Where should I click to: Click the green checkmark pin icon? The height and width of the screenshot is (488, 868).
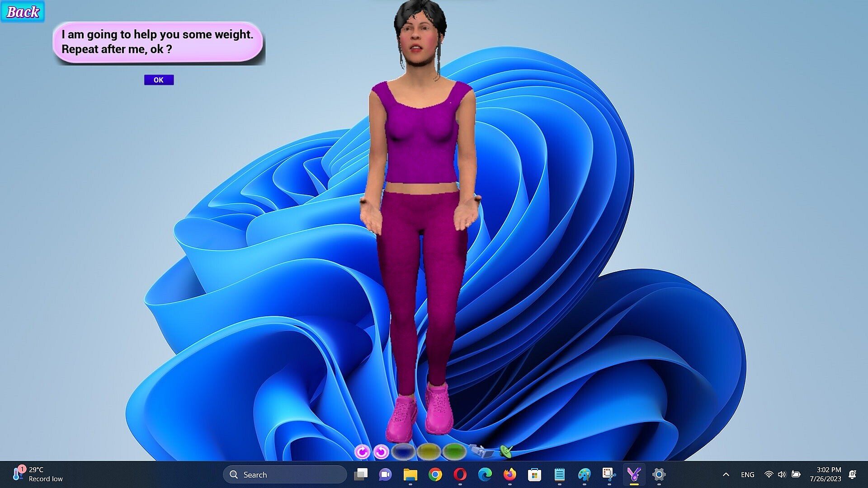click(506, 450)
